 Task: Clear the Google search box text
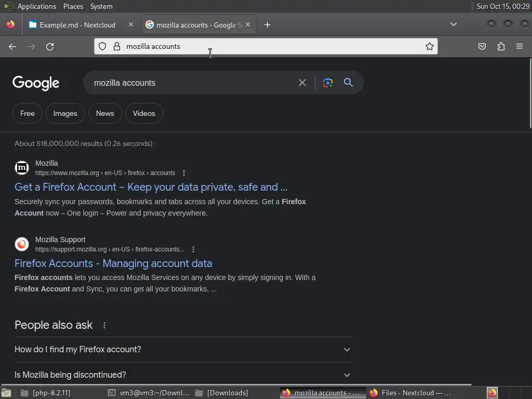click(302, 83)
